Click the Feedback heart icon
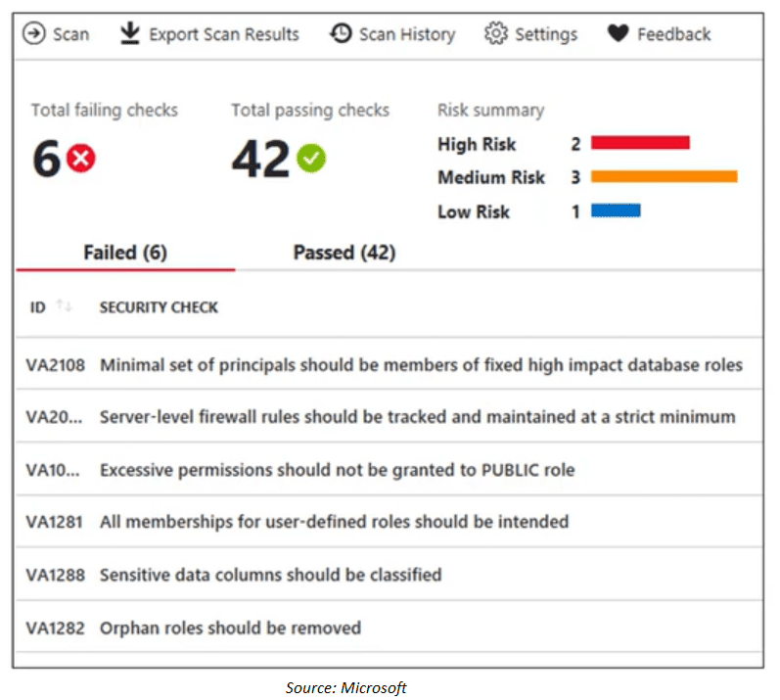 [618, 34]
